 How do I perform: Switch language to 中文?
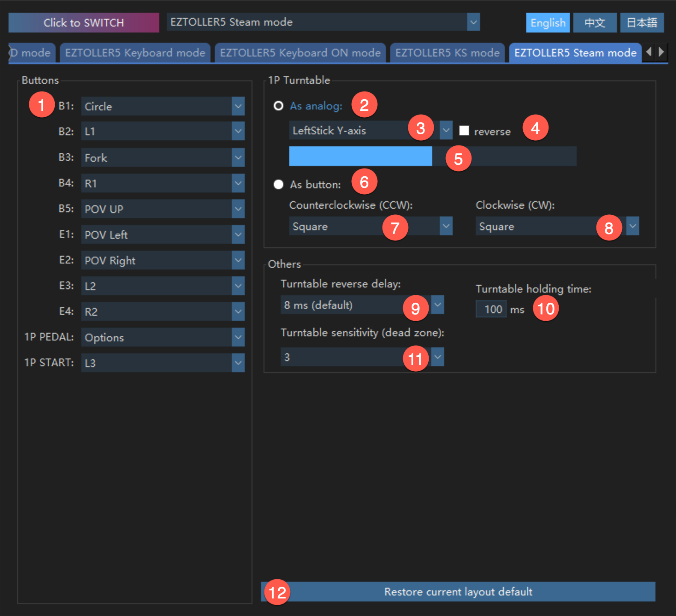click(595, 23)
